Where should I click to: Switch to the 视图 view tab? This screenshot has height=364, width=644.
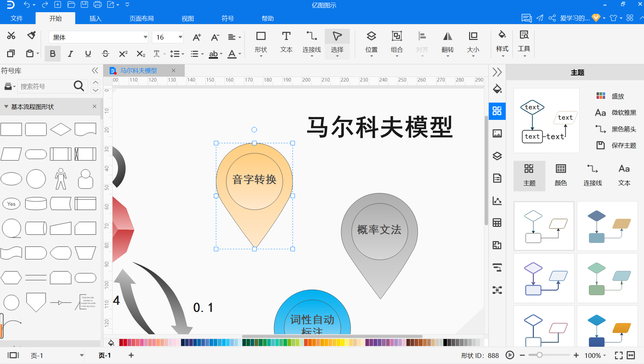188,18
